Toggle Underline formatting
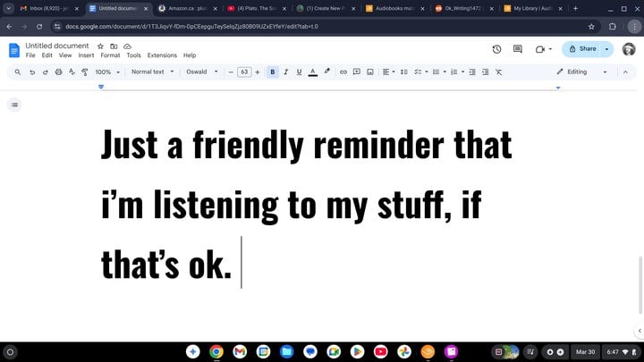 (299, 72)
